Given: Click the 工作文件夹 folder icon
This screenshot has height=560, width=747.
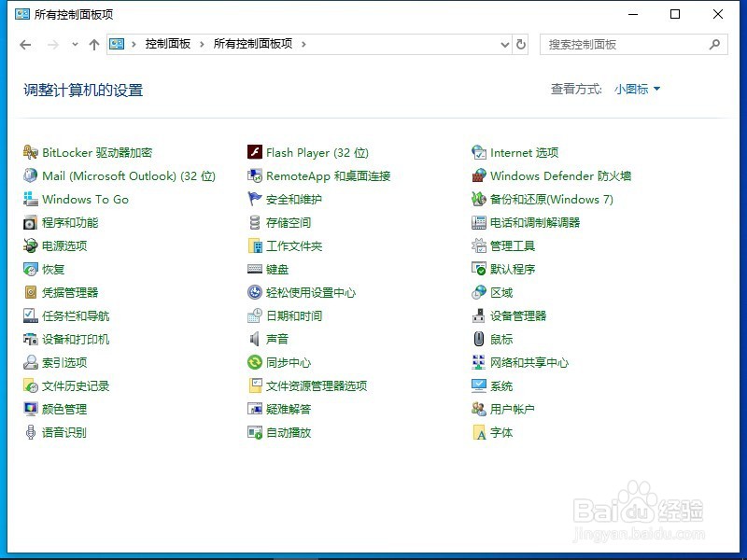Looking at the screenshot, I should pos(255,245).
